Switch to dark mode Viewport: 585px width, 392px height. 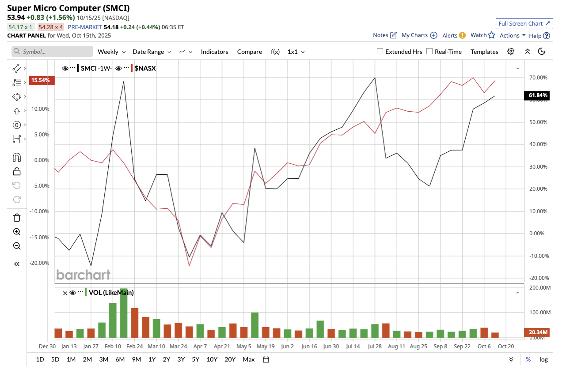tap(542, 51)
